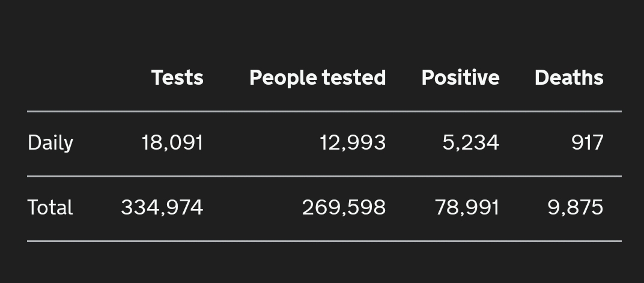This screenshot has height=283, width=644.
Task: Click the Deaths column header
Action: 569,78
